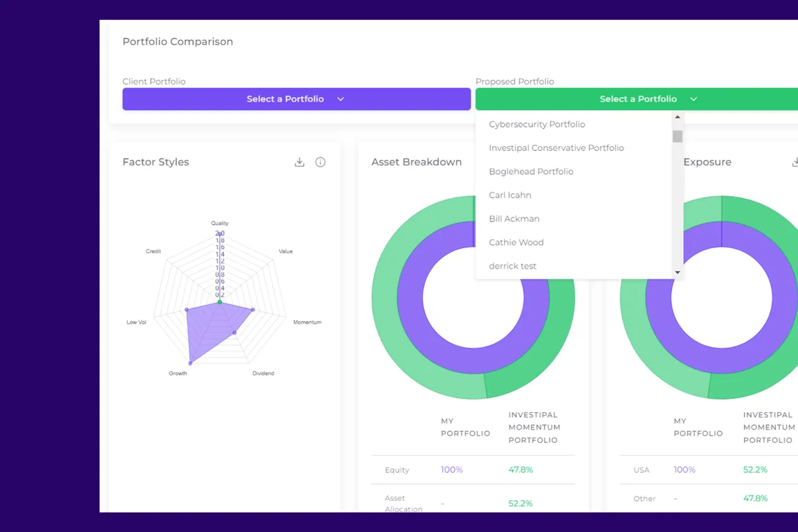The width and height of the screenshot is (798, 532).
Task: Select the derrick test portfolio
Action: click(x=512, y=265)
